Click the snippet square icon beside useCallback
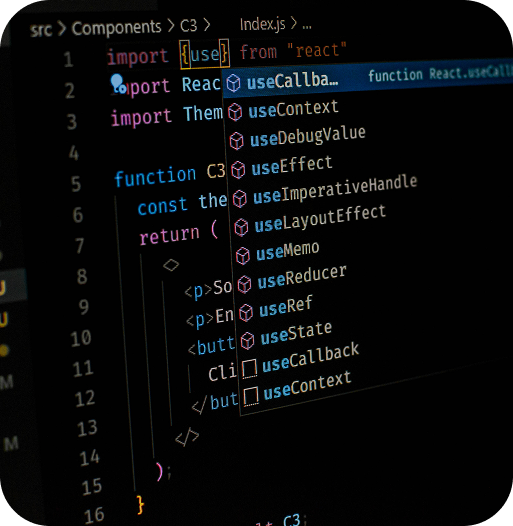Screen dimensions: 513x526 pyautogui.click(x=250, y=368)
